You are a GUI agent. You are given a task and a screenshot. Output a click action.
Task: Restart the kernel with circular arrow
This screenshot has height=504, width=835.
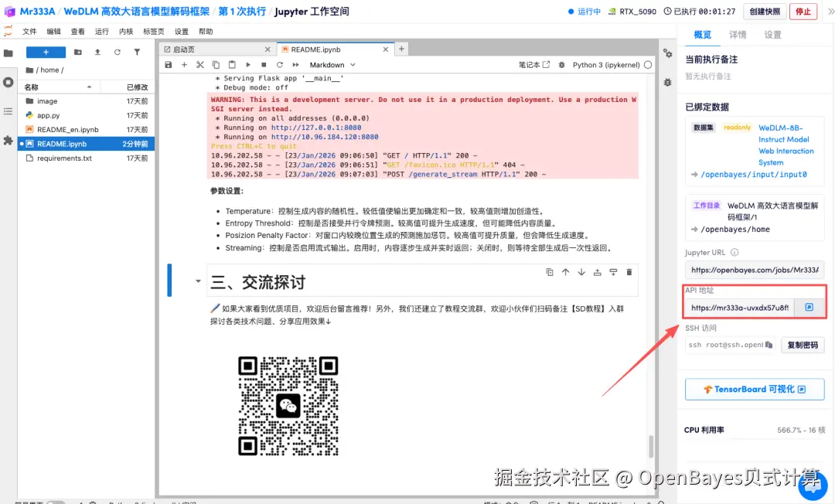tap(280, 65)
